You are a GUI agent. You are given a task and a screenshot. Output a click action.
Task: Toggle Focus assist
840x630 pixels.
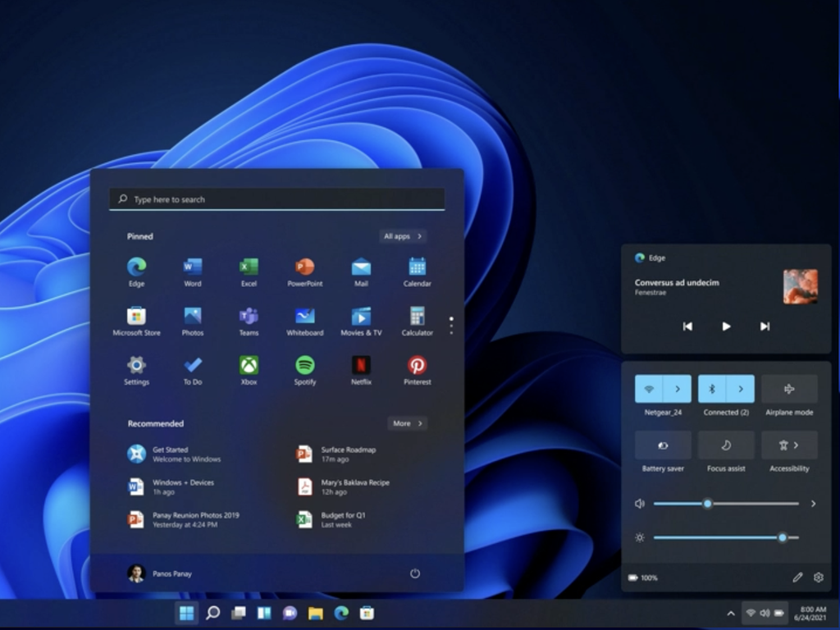point(726,445)
